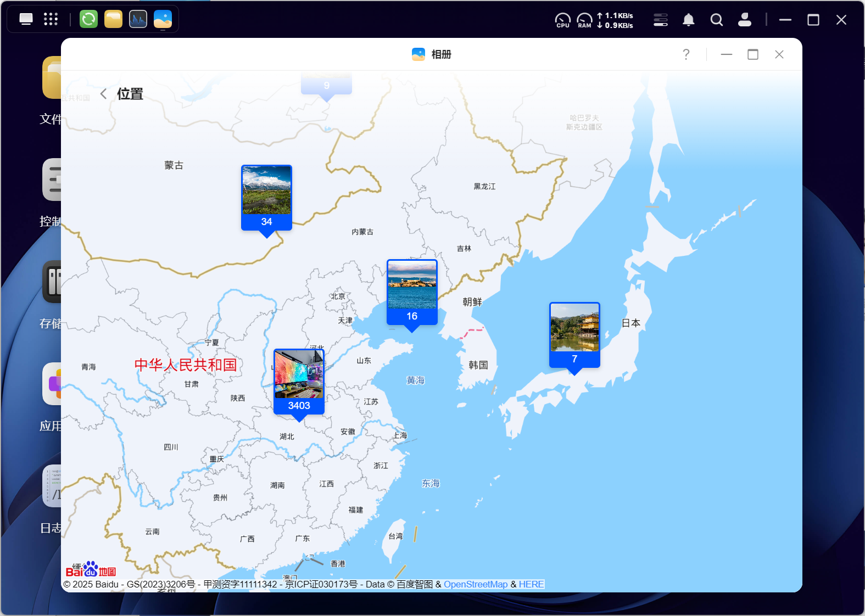
Task: Follow the HERE attribution link
Action: click(531, 584)
